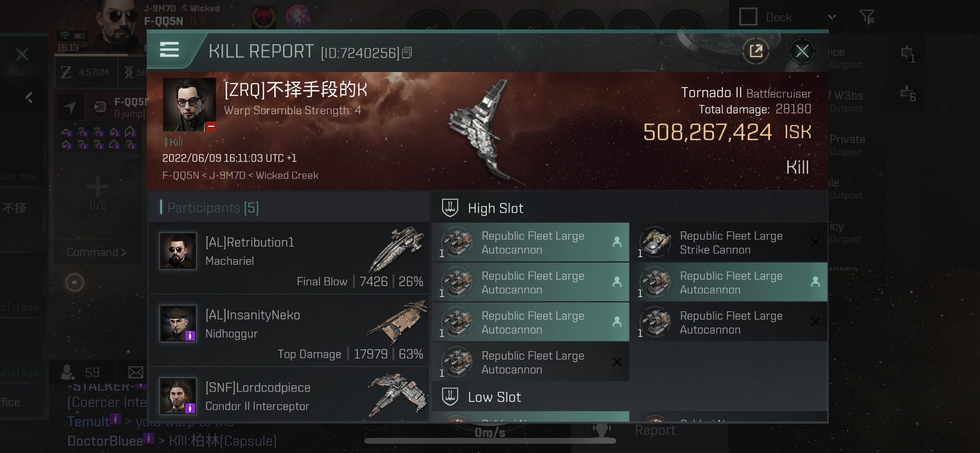Toggle the dropped status X on the Strike Cannon

coord(815,242)
